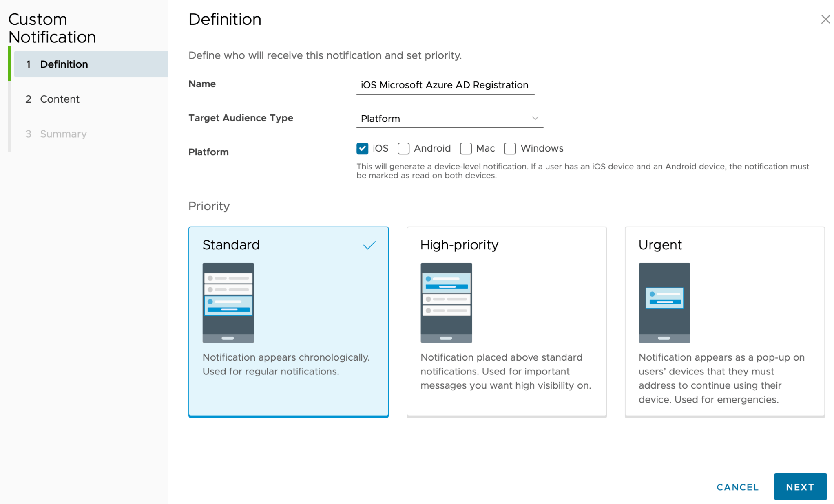Image resolution: width=834 pixels, height=504 pixels.
Task: Open the Platform target audience dropdown
Action: click(449, 119)
